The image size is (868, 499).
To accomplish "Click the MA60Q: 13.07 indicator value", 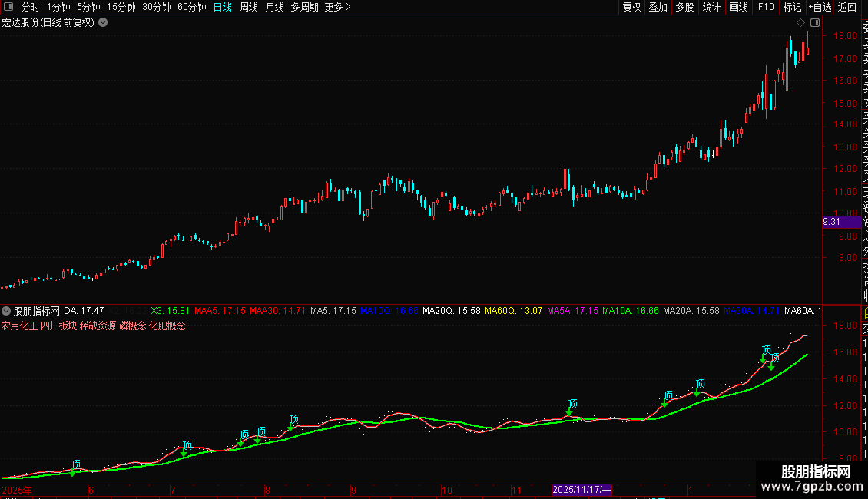I will click(x=514, y=311).
